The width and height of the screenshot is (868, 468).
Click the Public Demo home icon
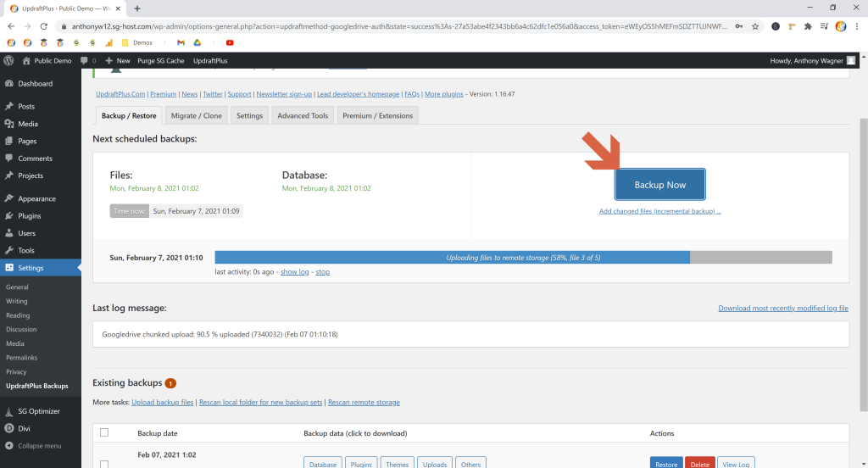coord(26,60)
